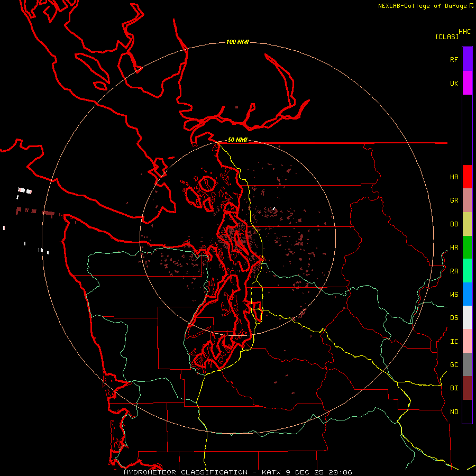
Task: Pick the HR green legend swatch
Action: (x=467, y=248)
